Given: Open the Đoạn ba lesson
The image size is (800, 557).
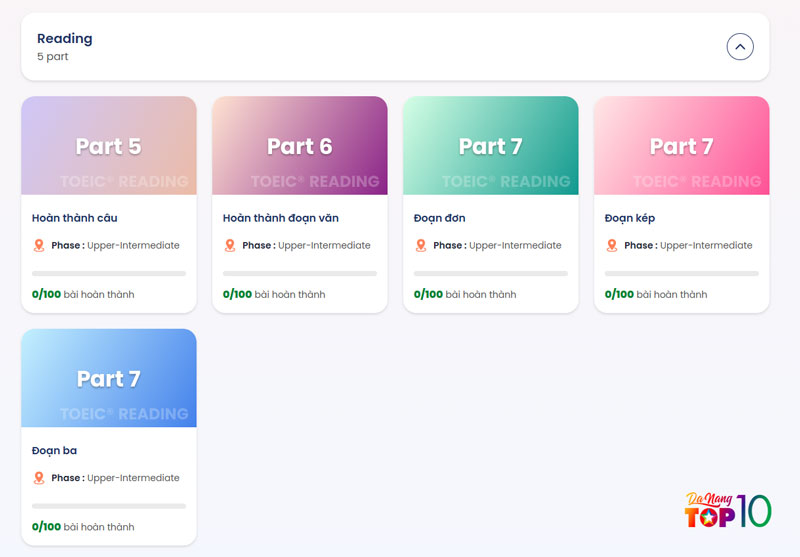Looking at the screenshot, I should [x=54, y=451].
